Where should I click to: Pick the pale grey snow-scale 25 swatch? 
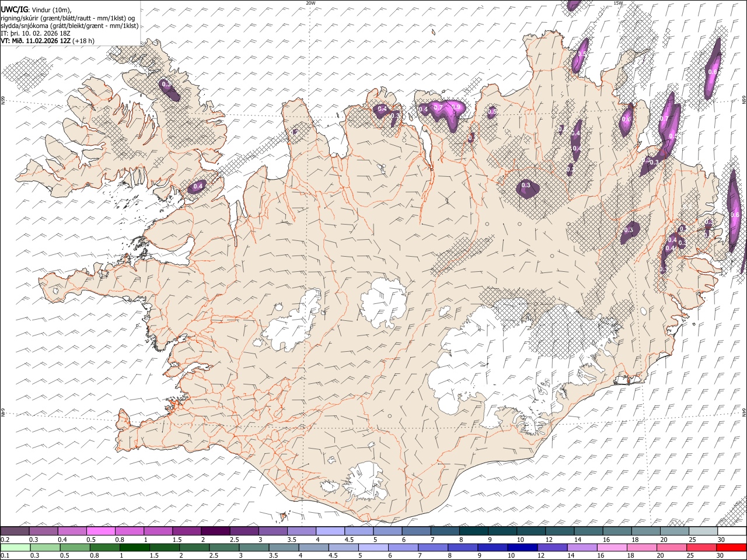pyautogui.click(x=703, y=531)
